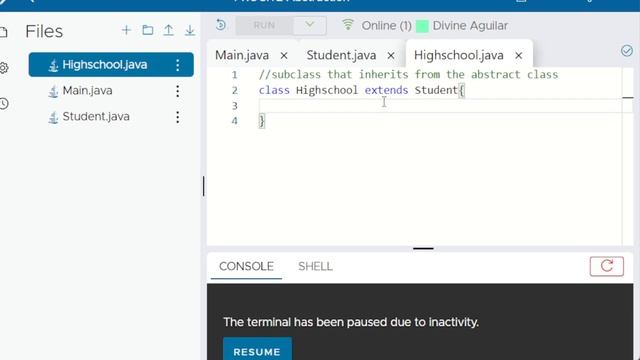
Task: Open options menu for Main.java
Action: (178, 91)
